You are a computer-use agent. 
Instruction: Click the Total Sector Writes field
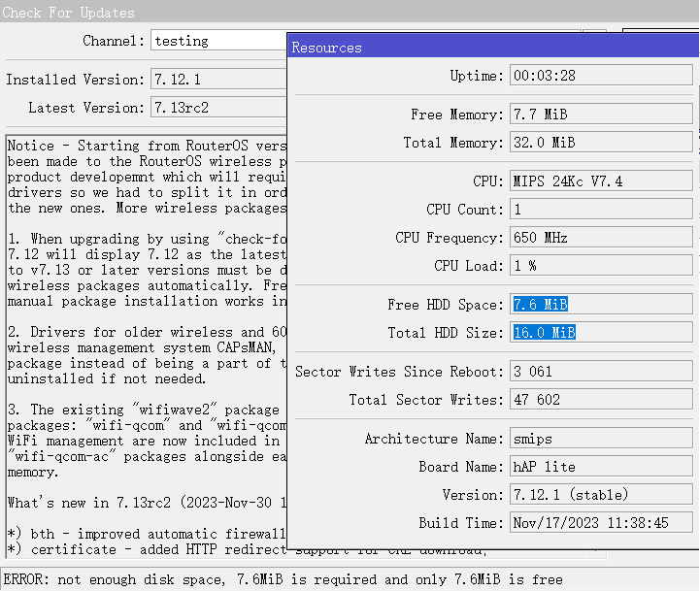click(x=602, y=400)
